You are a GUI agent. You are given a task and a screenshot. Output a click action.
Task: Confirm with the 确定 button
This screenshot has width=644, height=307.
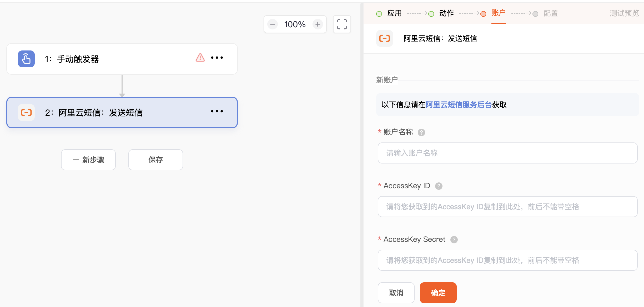pos(438,293)
